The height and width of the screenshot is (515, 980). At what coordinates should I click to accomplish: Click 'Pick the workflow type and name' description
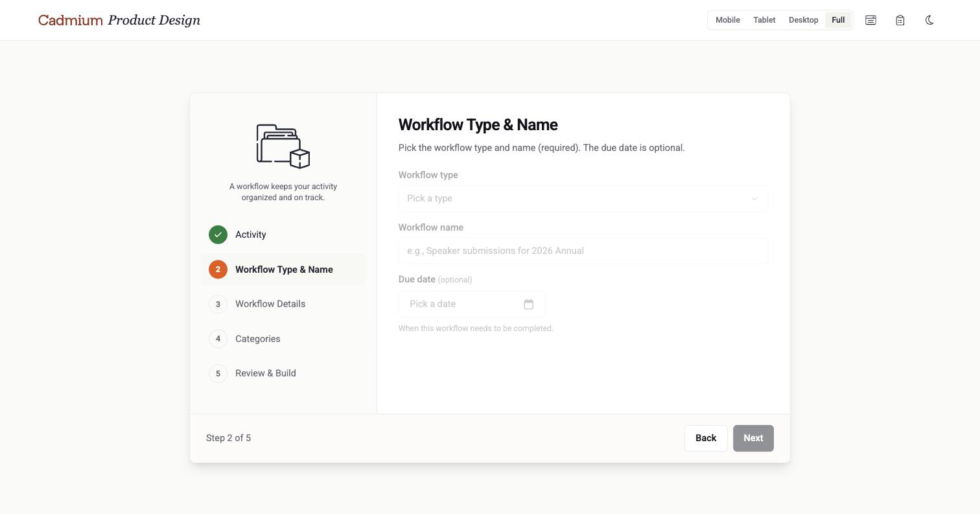click(x=541, y=148)
